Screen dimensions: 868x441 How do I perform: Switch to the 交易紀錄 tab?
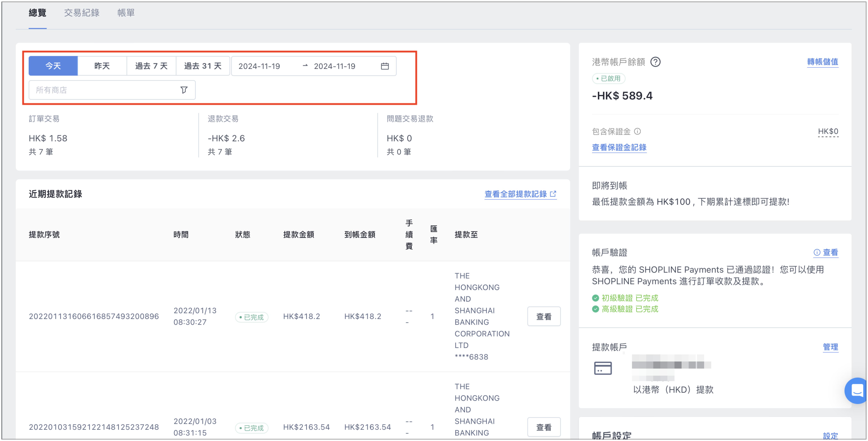[82, 13]
